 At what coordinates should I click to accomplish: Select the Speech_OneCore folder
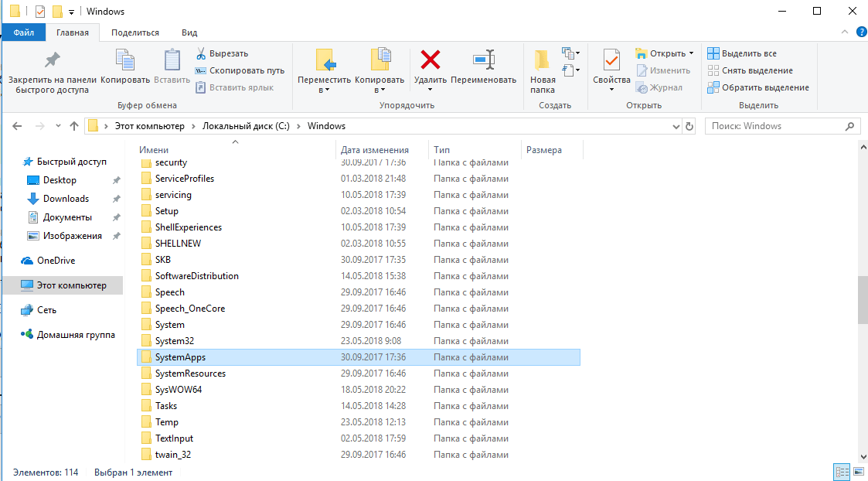(x=358, y=308)
